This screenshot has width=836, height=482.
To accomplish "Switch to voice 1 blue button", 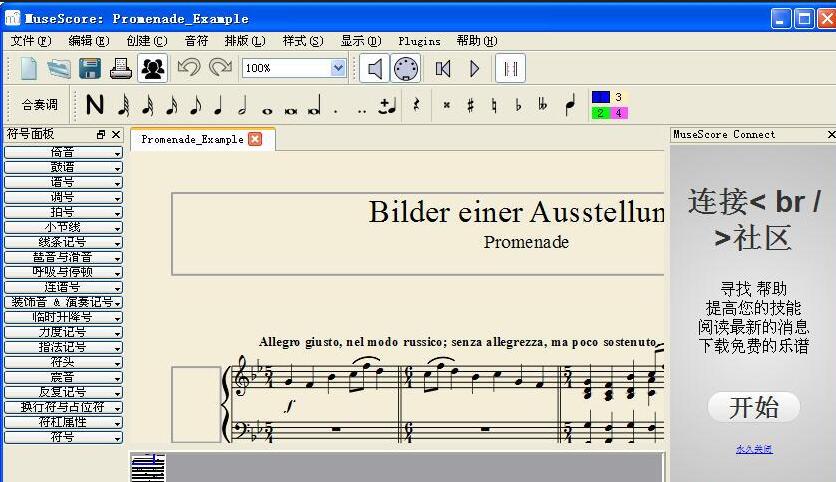I will pos(600,97).
